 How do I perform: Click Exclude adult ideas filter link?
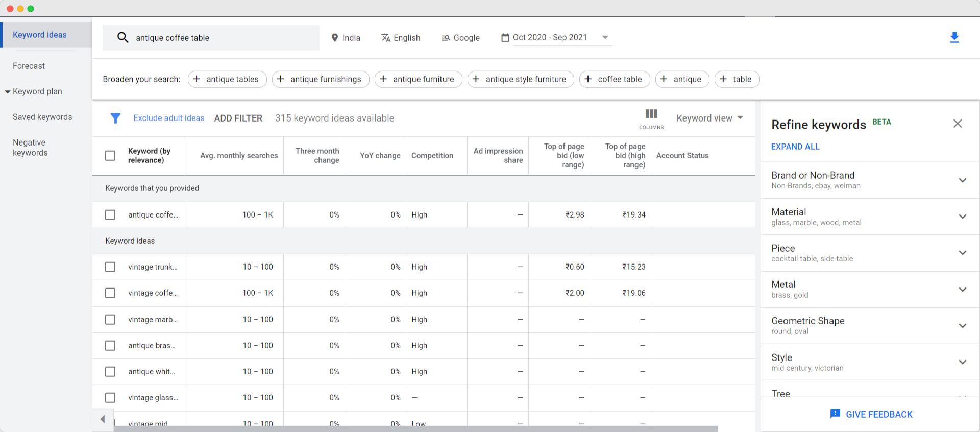click(169, 118)
